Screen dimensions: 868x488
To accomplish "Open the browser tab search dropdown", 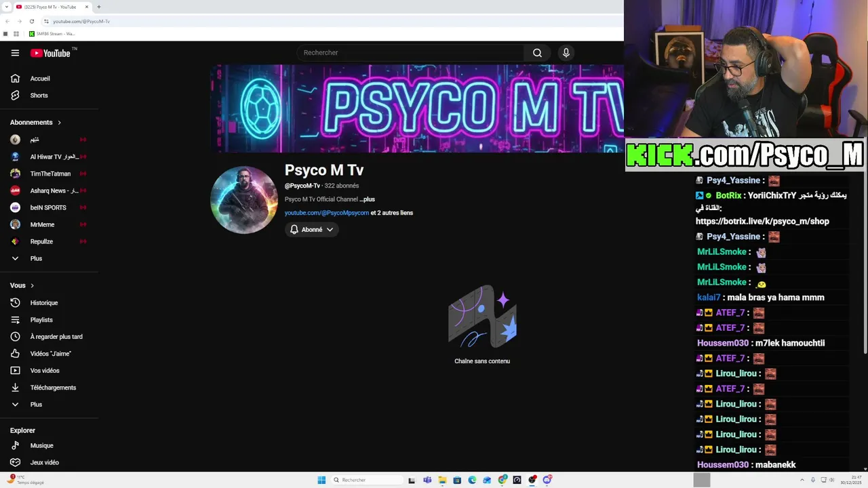I will coord(5,7).
